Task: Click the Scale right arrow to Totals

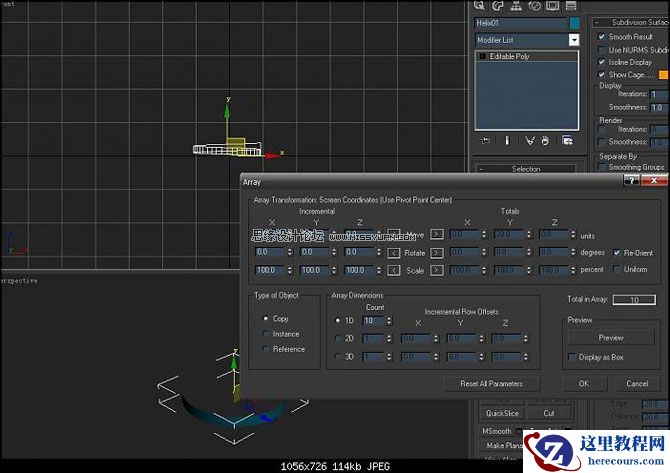Action: pyautogui.click(x=436, y=270)
